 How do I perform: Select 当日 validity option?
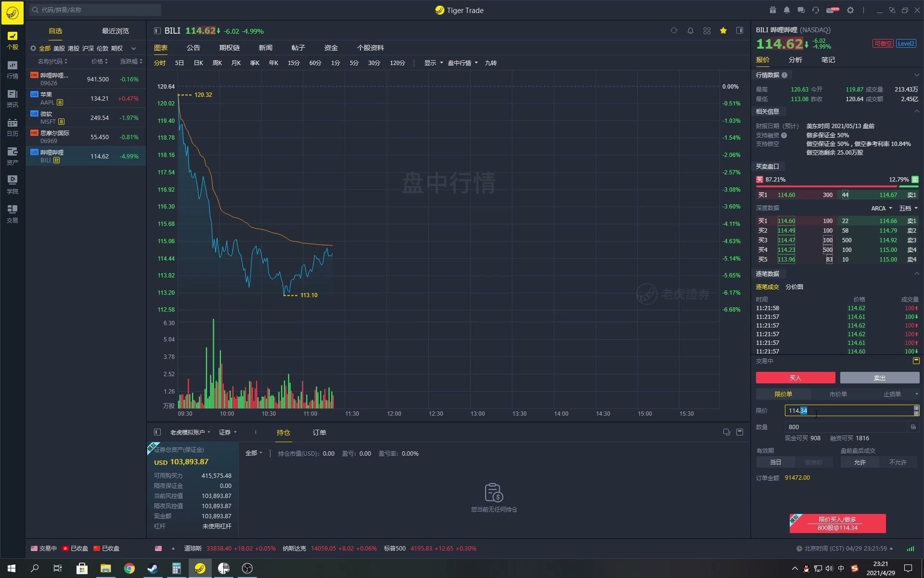[x=775, y=462]
